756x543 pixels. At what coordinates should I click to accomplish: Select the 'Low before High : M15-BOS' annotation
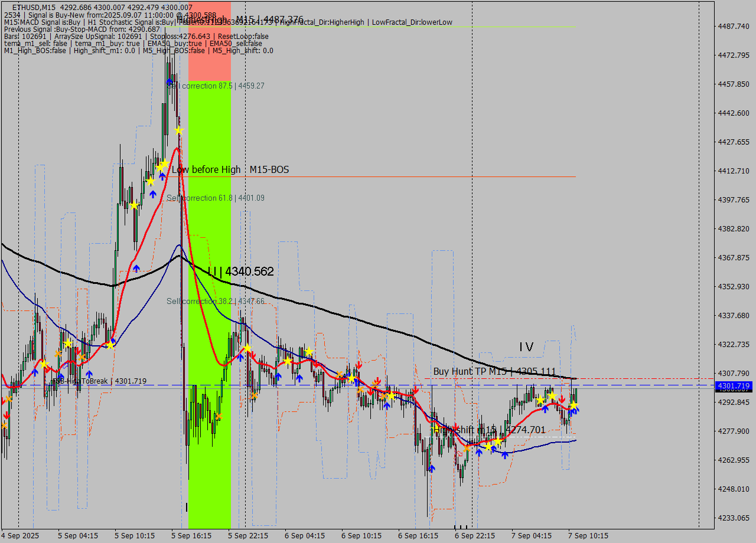coord(230,169)
